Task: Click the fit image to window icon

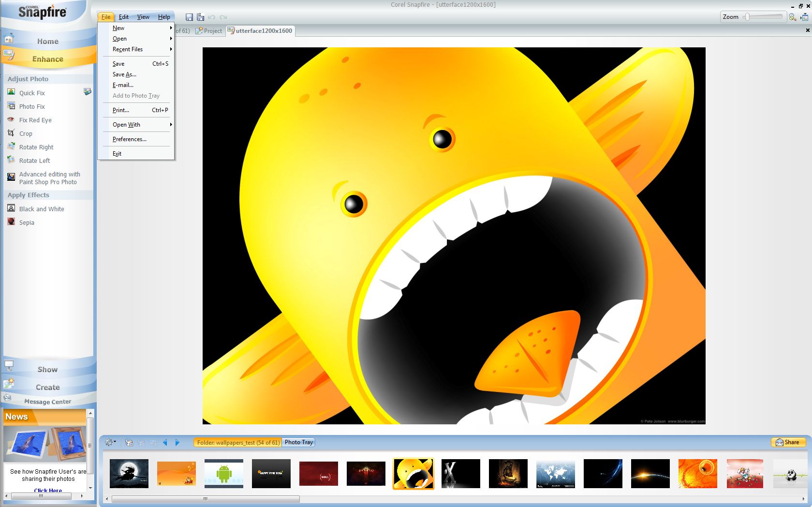Action: pyautogui.click(x=804, y=17)
